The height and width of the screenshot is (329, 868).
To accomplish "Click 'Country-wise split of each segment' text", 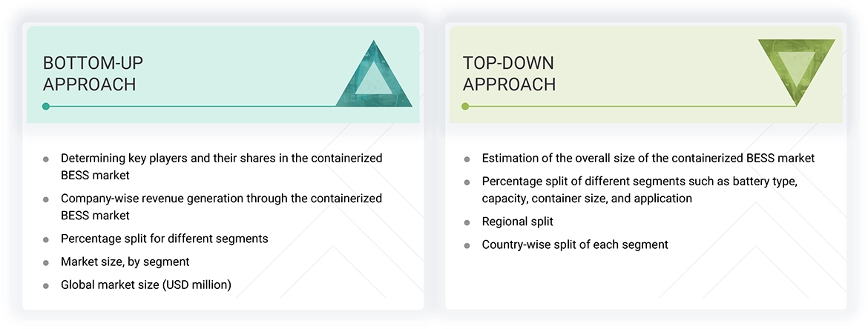I will coord(574,245).
